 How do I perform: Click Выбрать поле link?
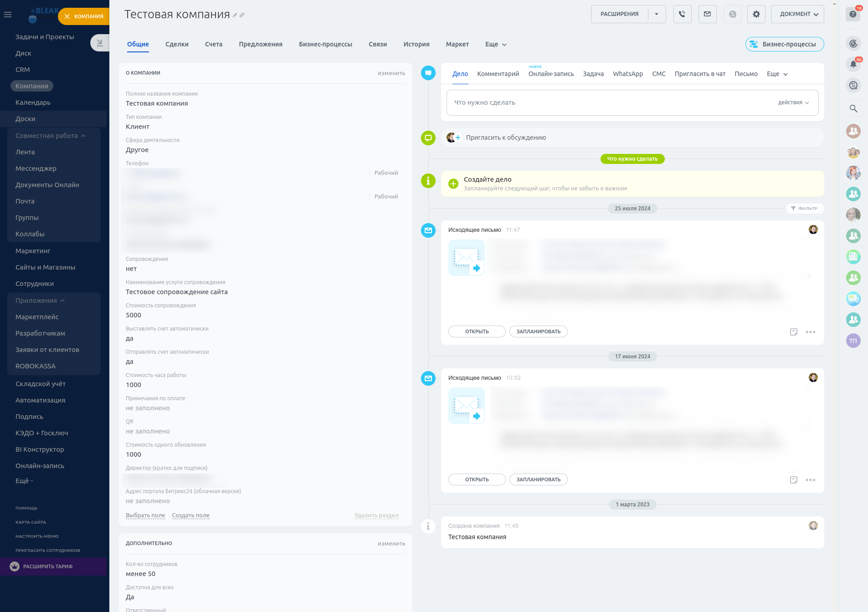click(145, 515)
